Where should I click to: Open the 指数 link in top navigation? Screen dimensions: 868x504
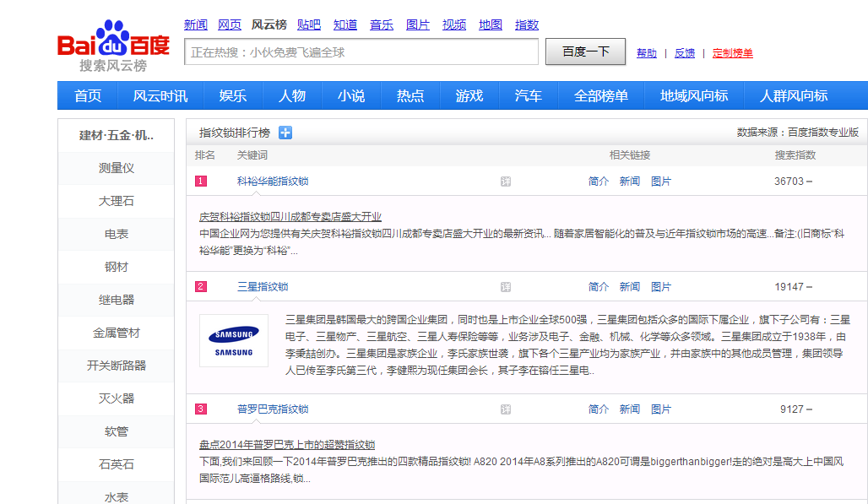tap(526, 24)
